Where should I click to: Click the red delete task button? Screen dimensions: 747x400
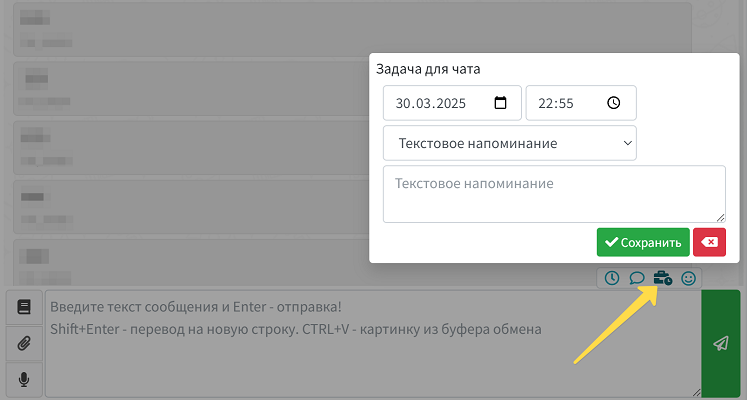click(709, 242)
